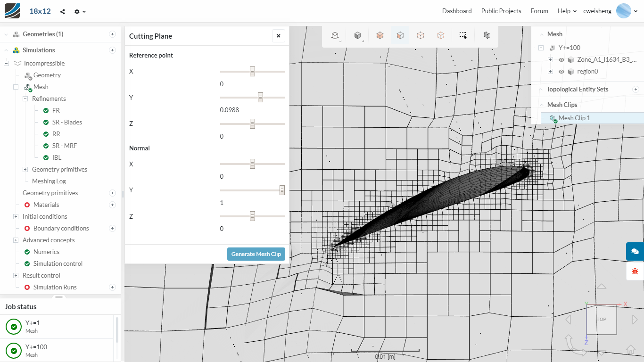
Task: Hide the region0 mesh zone
Action: click(x=561, y=72)
